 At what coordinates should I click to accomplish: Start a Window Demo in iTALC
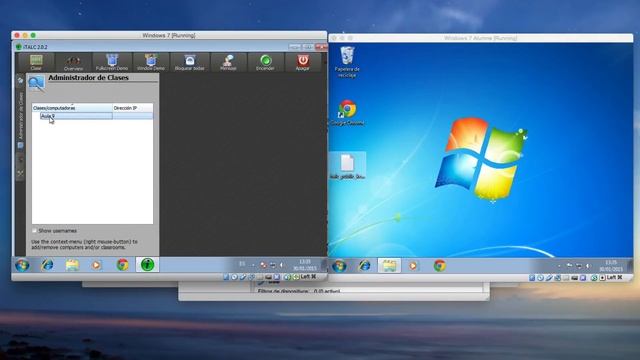[x=151, y=62]
